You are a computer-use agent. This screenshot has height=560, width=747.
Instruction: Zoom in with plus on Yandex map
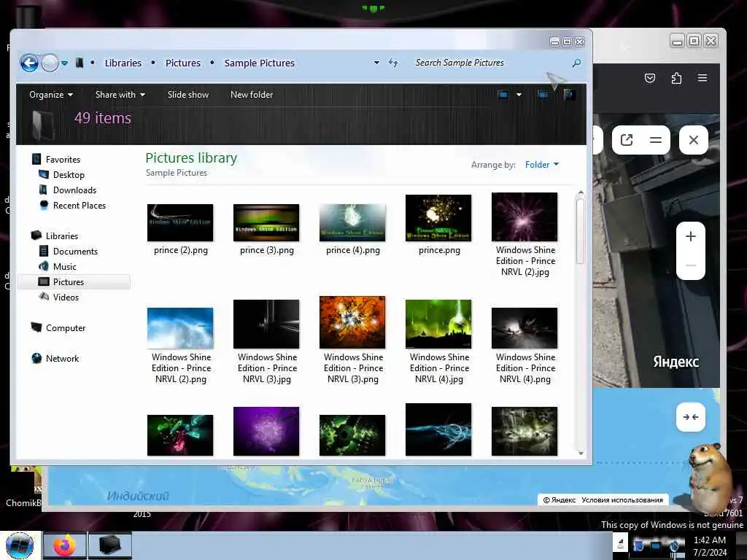coord(691,236)
